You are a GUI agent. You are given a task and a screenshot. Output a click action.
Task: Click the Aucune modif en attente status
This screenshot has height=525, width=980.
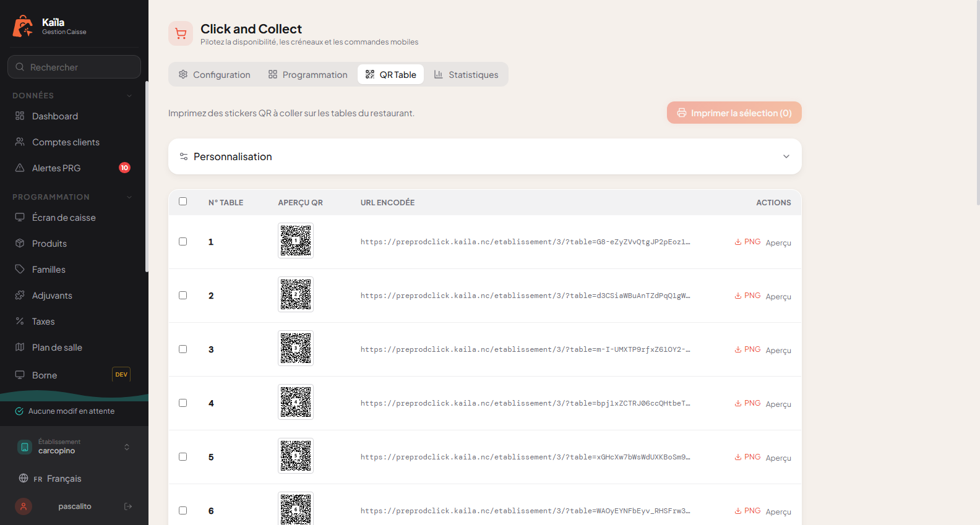(65, 411)
